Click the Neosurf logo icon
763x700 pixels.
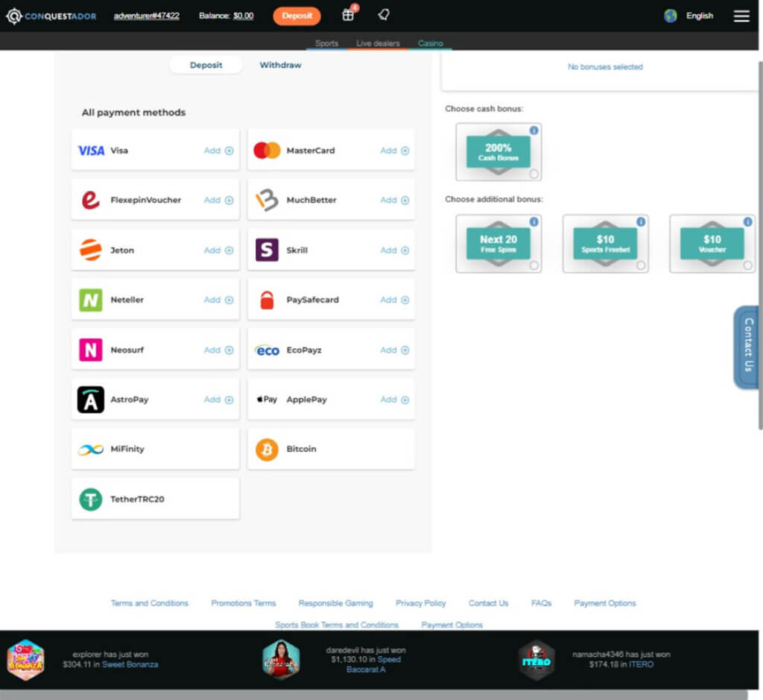[x=90, y=350]
